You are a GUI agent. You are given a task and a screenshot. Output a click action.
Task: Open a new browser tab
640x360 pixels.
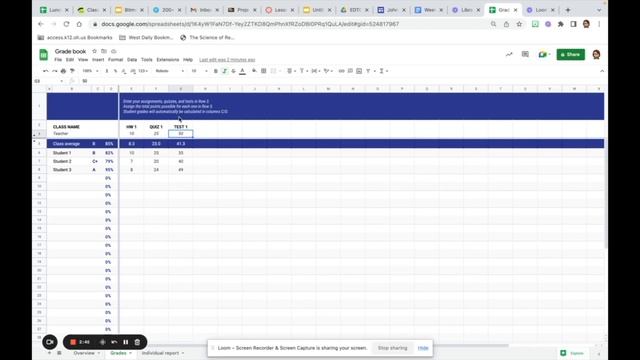568,10
